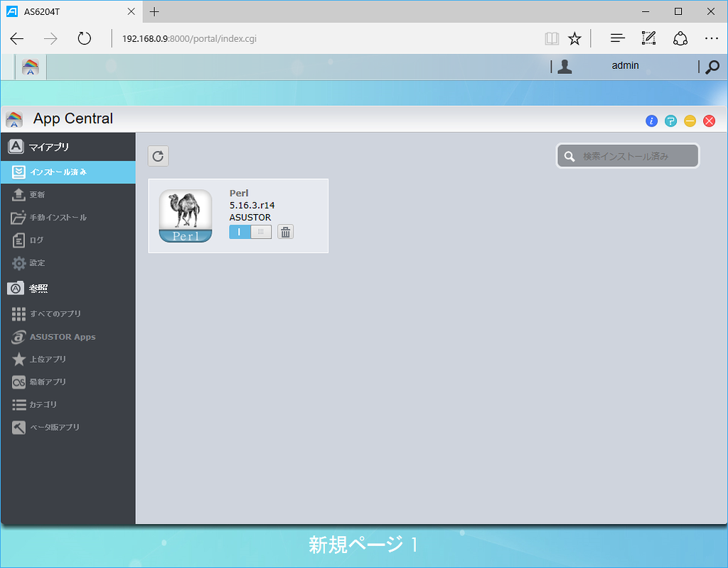
Task: Show 上位アプリ (Top Apps) list
Action: (x=50, y=359)
